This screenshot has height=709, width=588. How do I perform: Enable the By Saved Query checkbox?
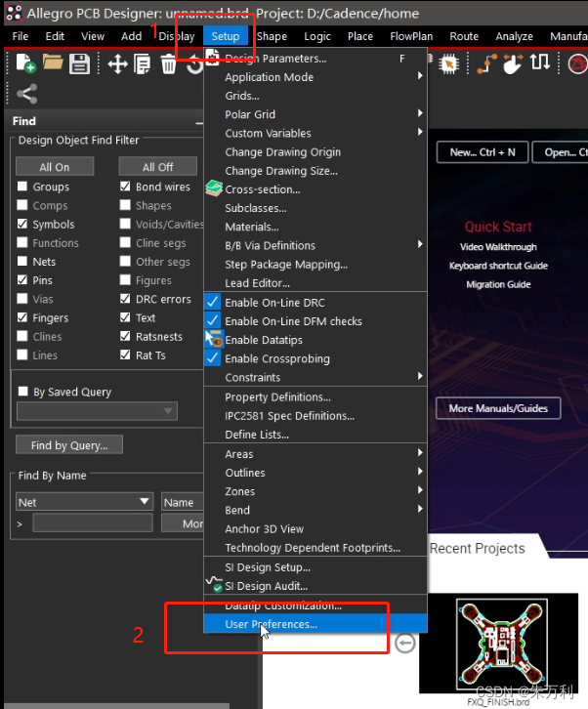(23, 392)
